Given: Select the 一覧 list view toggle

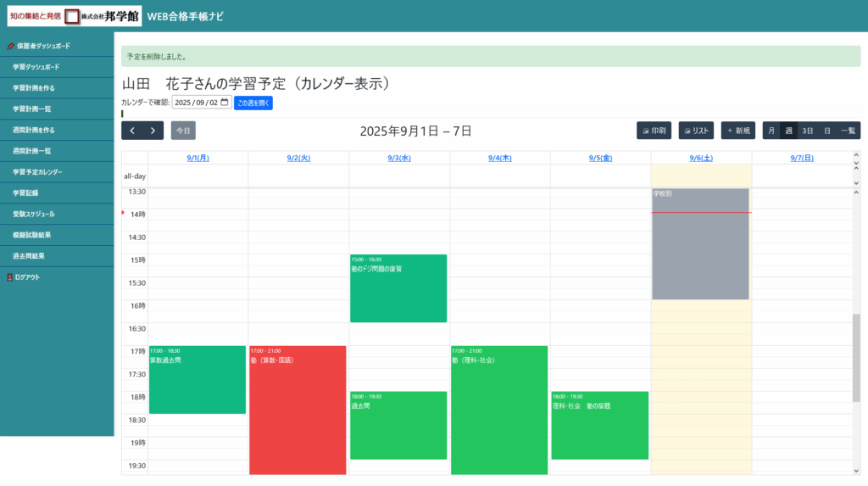Looking at the screenshot, I should [848, 131].
